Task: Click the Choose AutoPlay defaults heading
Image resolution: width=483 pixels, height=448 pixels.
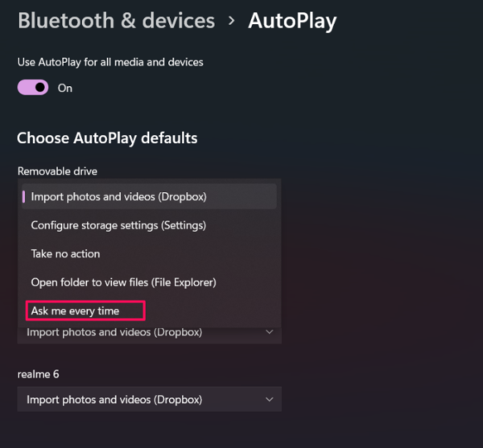Action: click(x=107, y=138)
